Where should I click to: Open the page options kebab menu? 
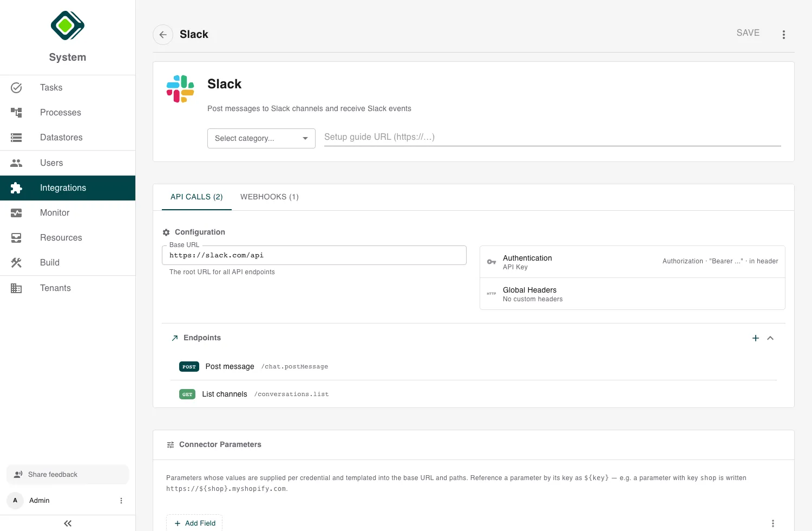click(783, 35)
